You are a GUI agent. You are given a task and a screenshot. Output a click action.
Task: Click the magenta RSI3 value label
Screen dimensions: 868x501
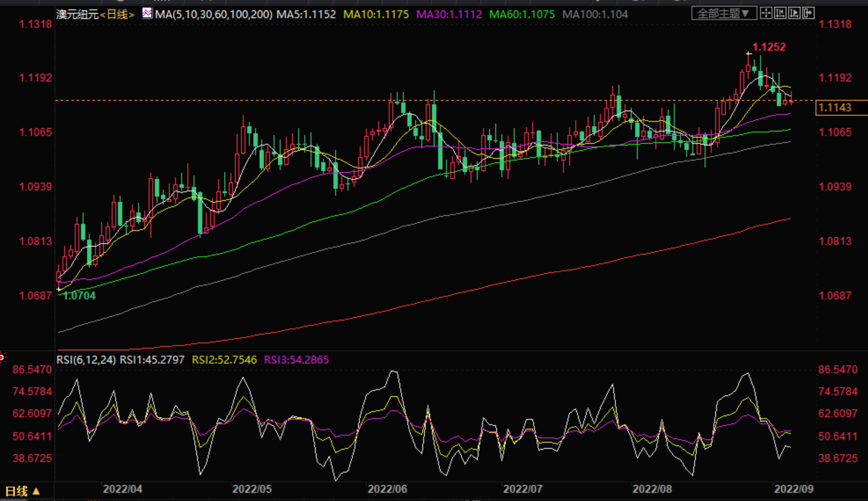pos(296,360)
